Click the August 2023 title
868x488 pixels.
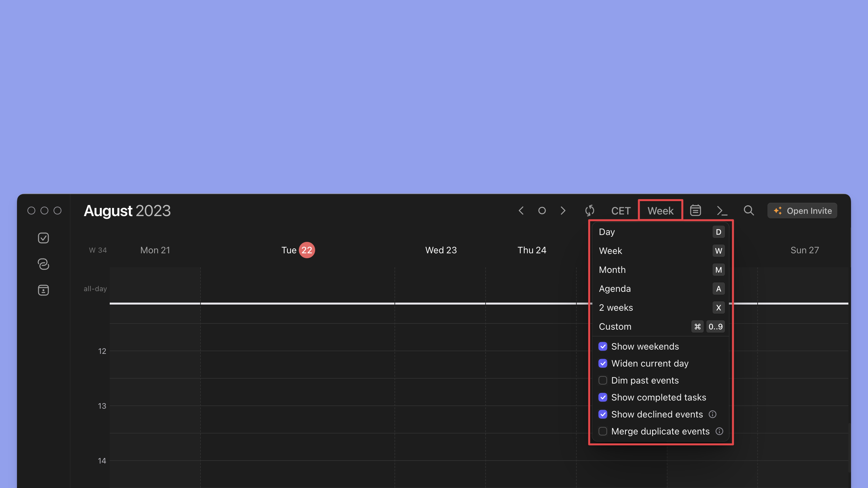127,211
